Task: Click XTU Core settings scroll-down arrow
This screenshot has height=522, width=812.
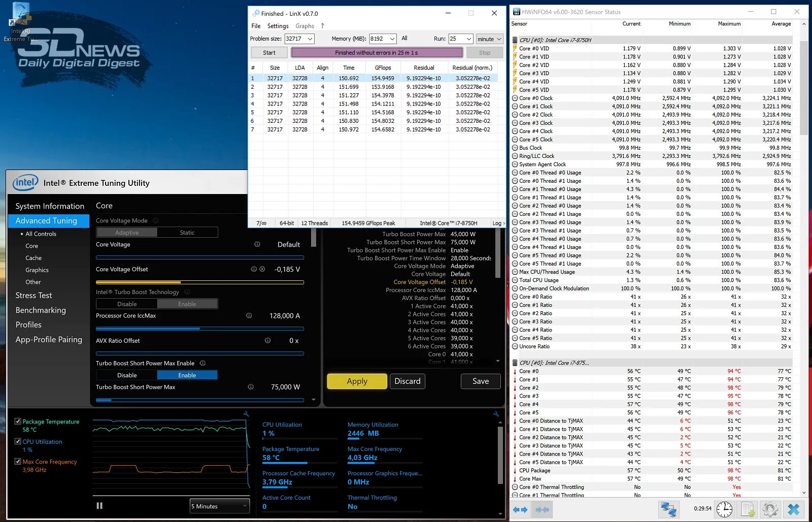Action: [x=314, y=400]
